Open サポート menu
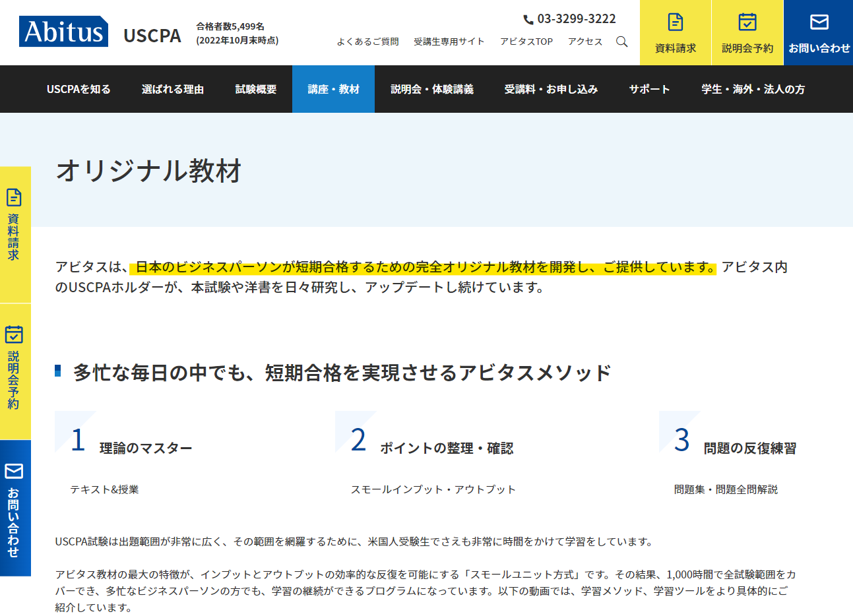 (649, 89)
